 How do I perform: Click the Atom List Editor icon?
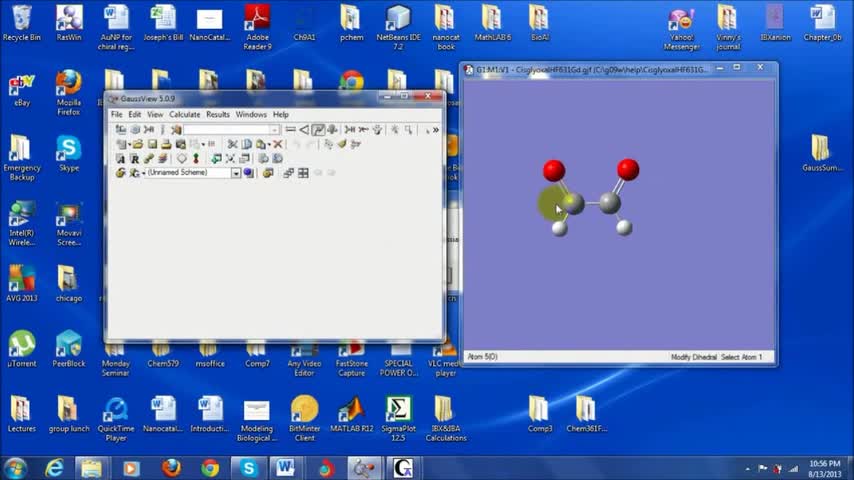[x=121, y=159]
